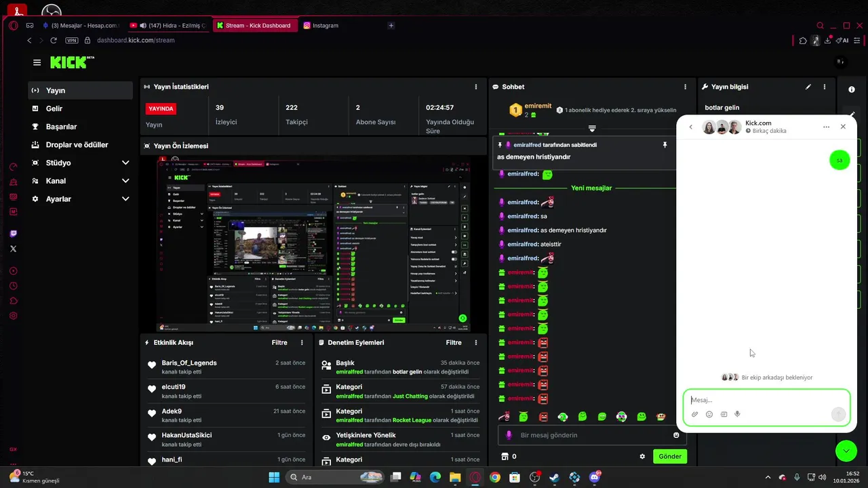The width and height of the screenshot is (868, 488).
Task: Attach a file in support widget
Action: (x=694, y=414)
